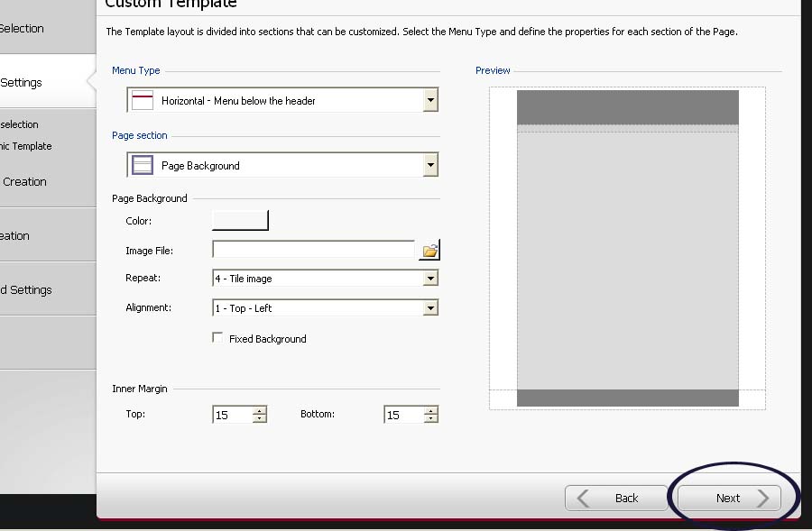Increase the Bottom inner margin
Image resolution: width=812 pixels, height=531 pixels.
pyautogui.click(x=431, y=410)
